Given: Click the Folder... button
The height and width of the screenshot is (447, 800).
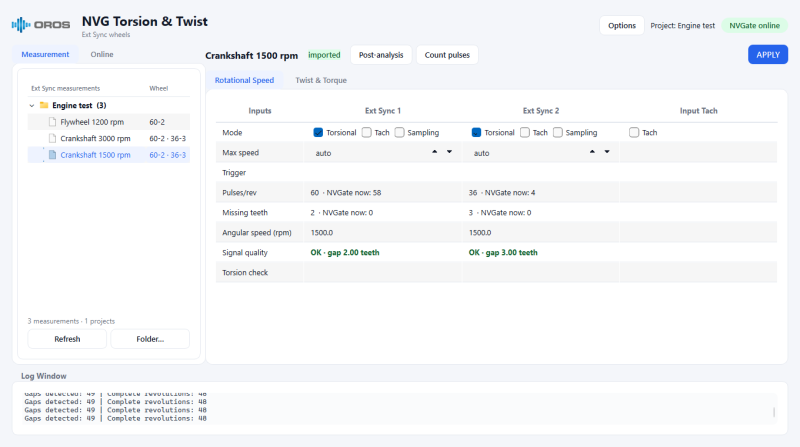Looking at the screenshot, I should (150, 339).
